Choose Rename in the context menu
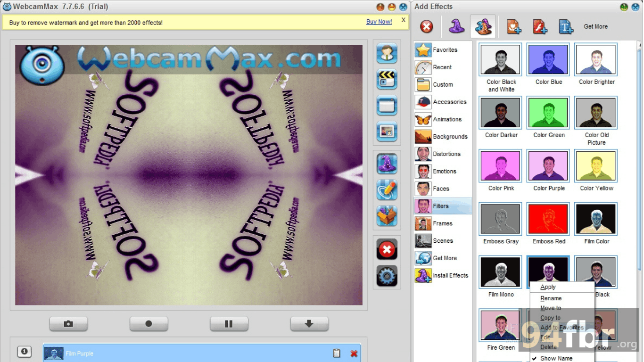 pos(561,298)
